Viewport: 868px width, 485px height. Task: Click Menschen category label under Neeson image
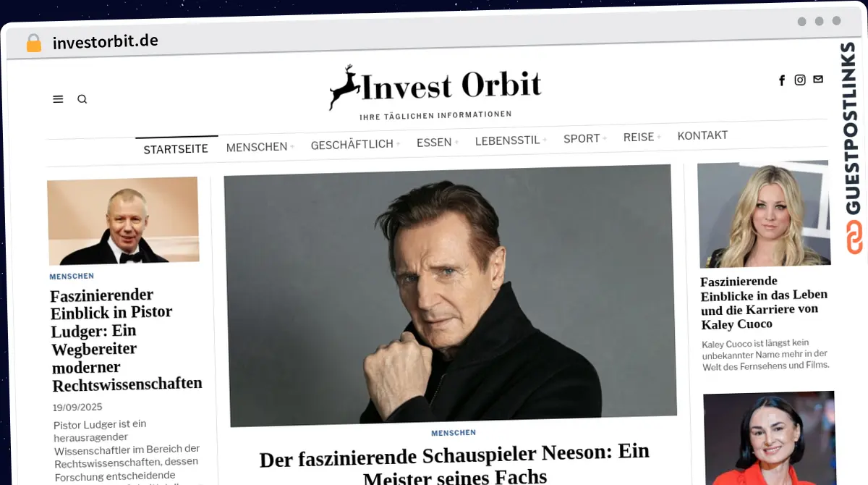[454, 433]
